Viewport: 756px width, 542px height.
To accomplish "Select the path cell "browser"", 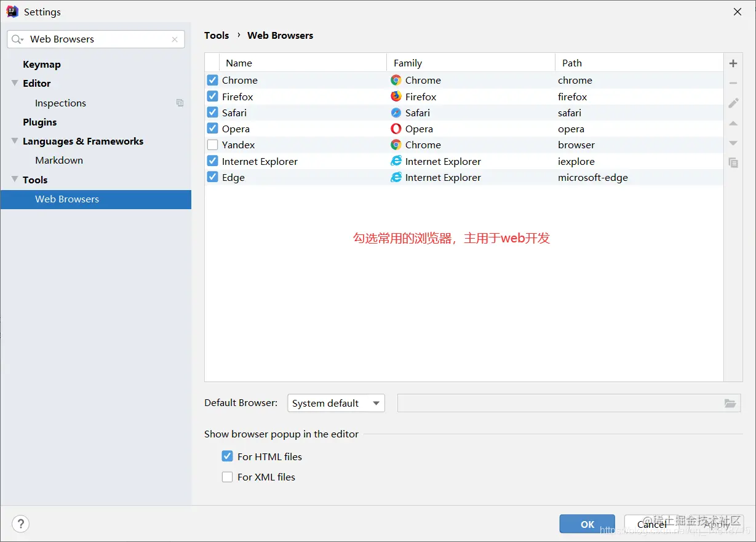I will tap(576, 145).
